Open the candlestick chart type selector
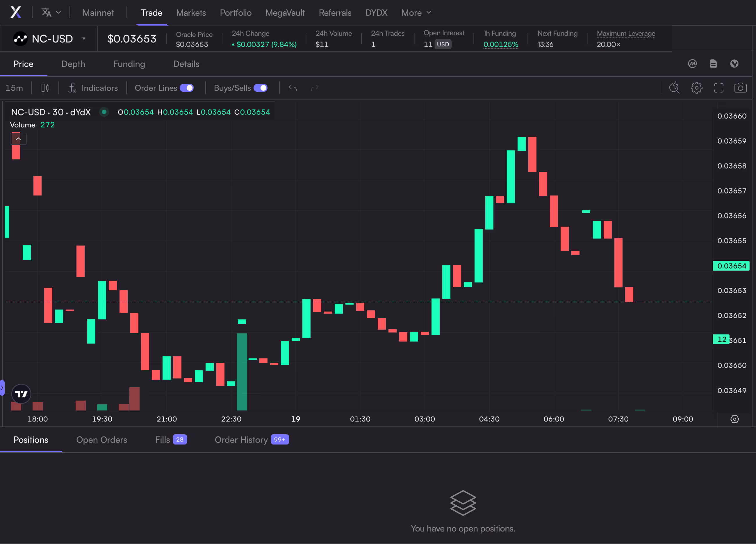This screenshot has height=544, width=756. (x=45, y=88)
